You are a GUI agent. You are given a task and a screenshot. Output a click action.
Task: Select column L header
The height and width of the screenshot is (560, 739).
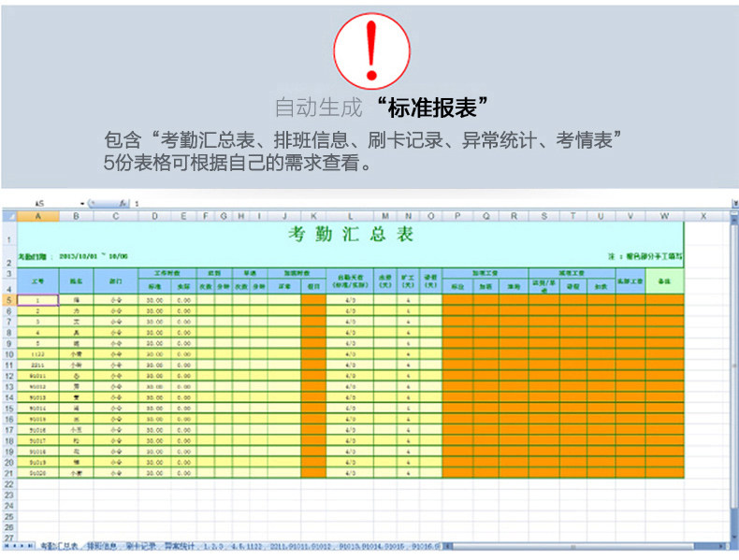coord(350,216)
